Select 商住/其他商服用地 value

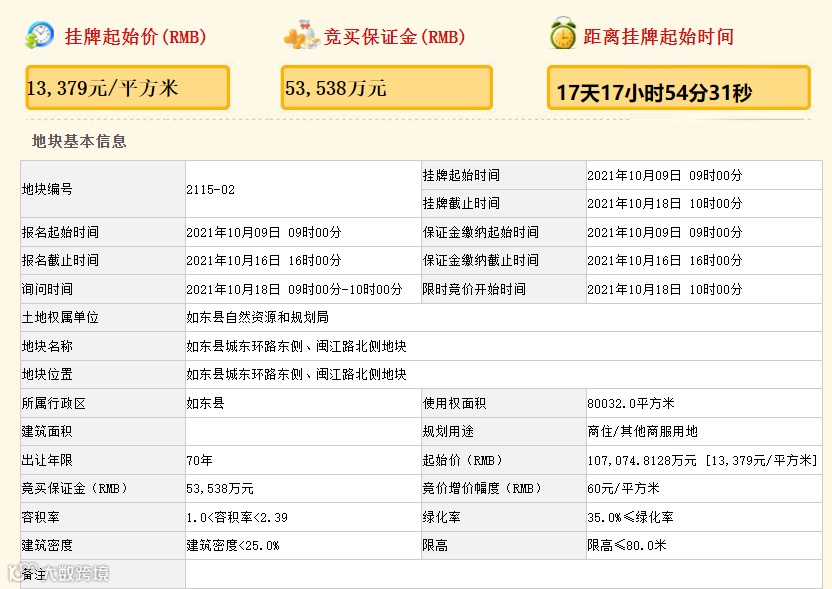click(x=642, y=431)
